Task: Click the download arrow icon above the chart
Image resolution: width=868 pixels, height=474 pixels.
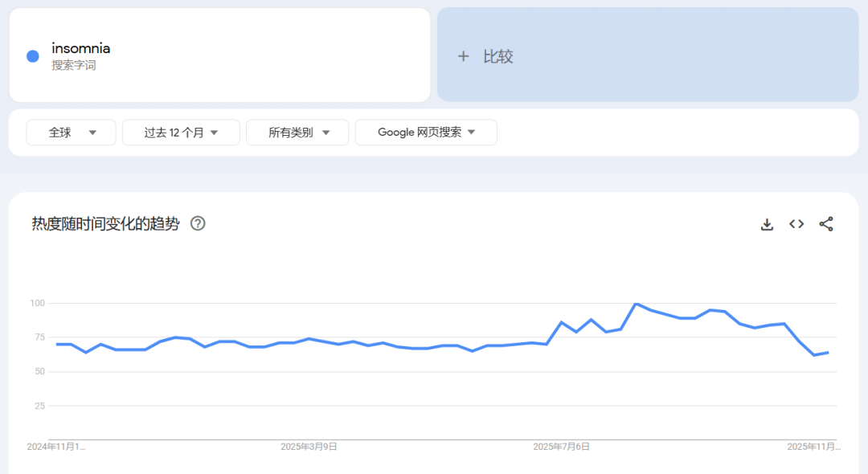Action: [x=767, y=224]
